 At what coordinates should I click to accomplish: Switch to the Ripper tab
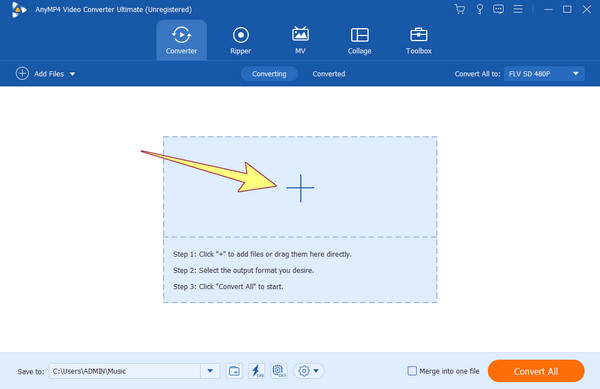(x=241, y=40)
